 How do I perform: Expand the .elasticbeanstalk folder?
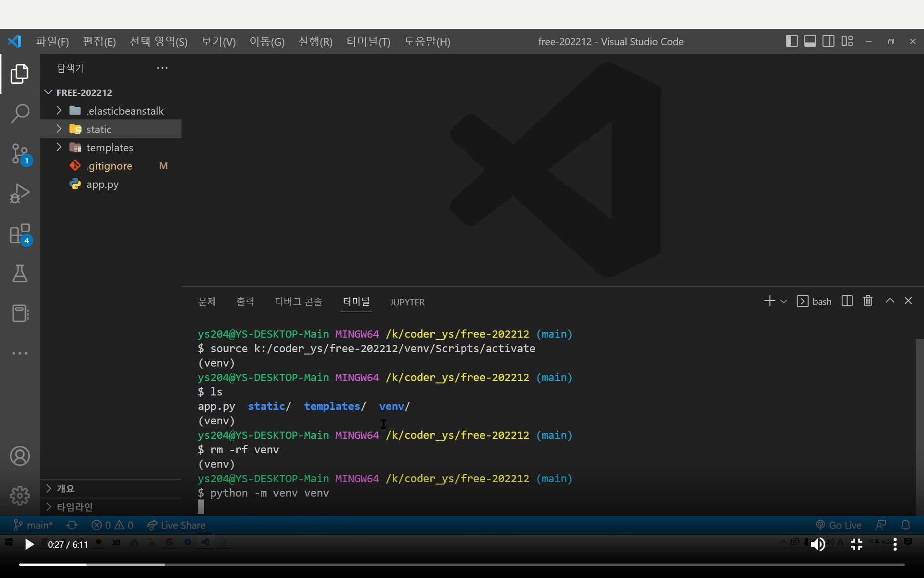(x=111, y=111)
